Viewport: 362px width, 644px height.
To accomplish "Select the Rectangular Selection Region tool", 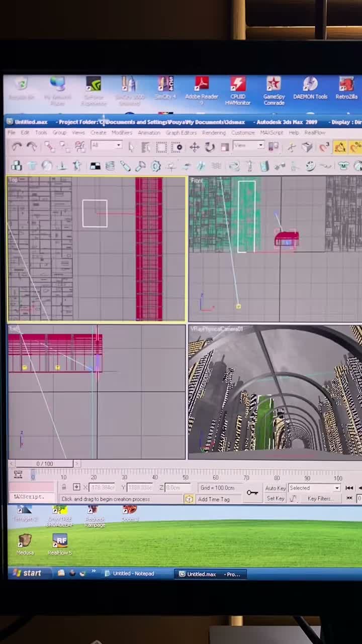I will 161,147.
